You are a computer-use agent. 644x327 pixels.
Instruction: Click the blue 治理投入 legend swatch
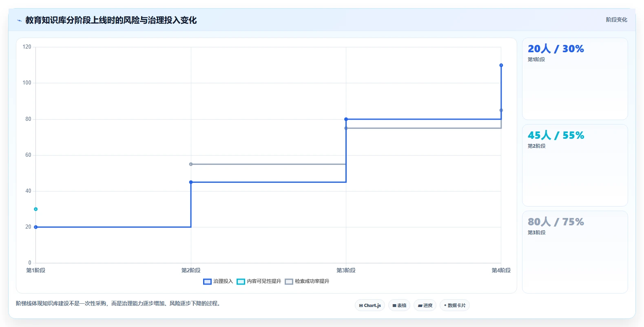207,281
